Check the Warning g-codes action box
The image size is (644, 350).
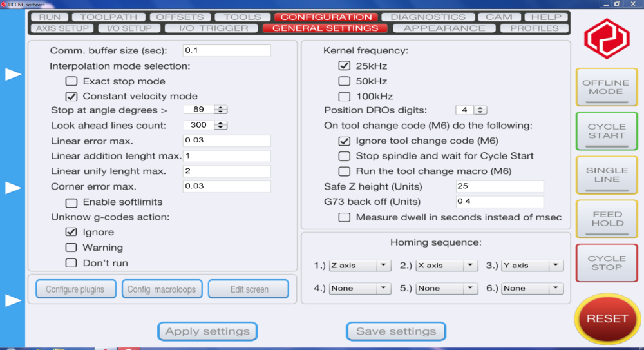(x=71, y=247)
